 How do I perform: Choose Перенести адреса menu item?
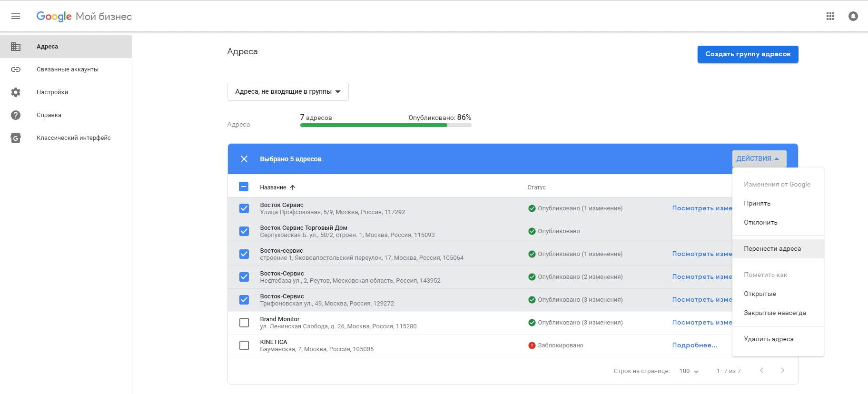tap(778, 248)
